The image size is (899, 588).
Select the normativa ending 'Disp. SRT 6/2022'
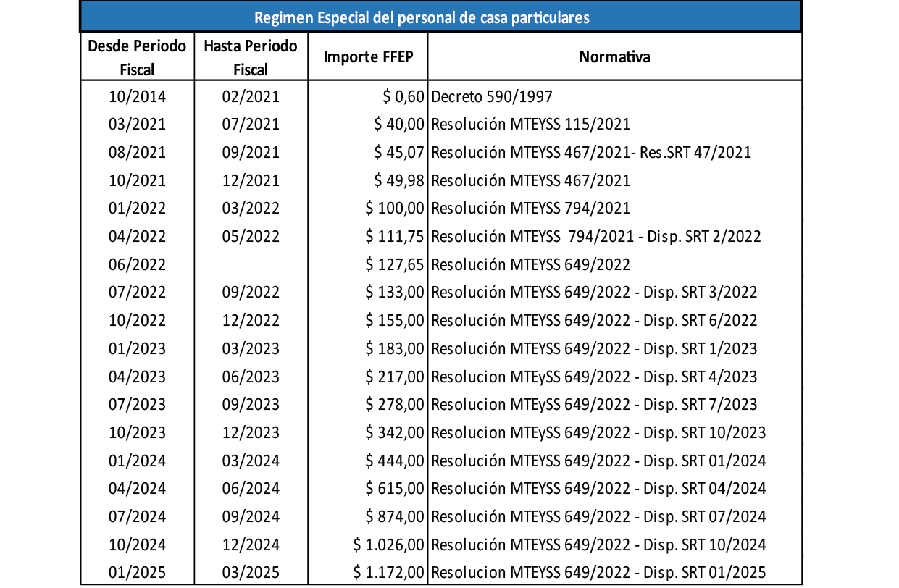point(594,320)
